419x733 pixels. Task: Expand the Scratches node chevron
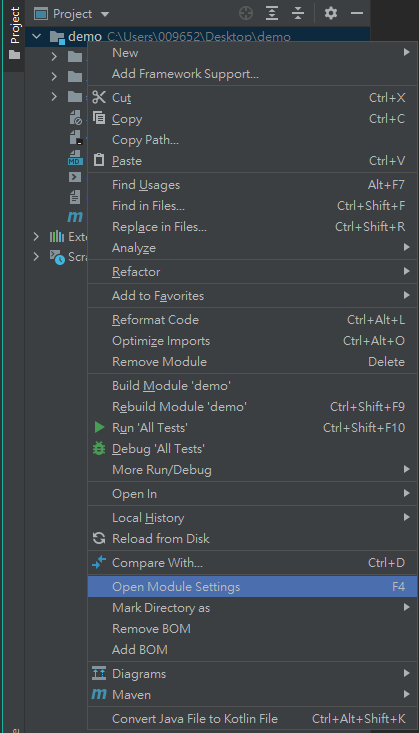click(x=36, y=257)
